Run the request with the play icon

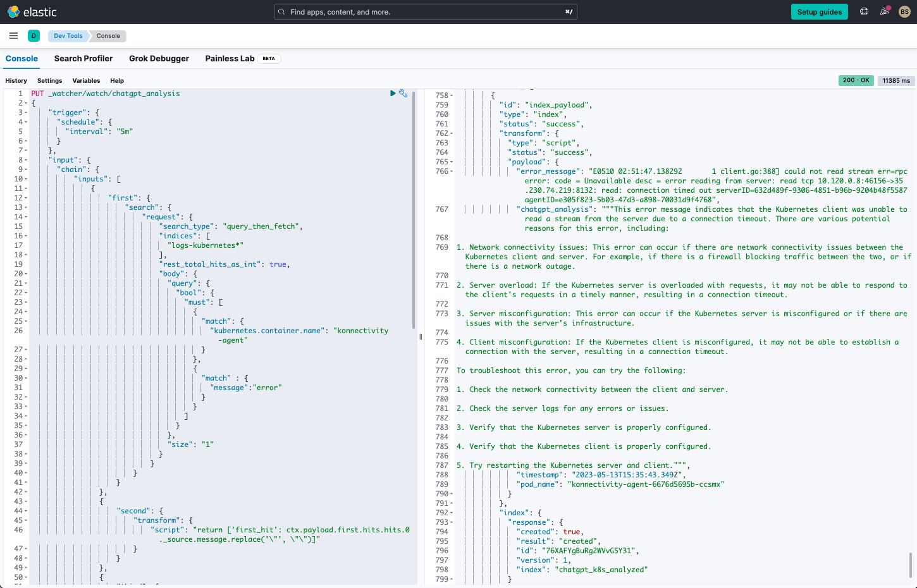click(x=393, y=94)
